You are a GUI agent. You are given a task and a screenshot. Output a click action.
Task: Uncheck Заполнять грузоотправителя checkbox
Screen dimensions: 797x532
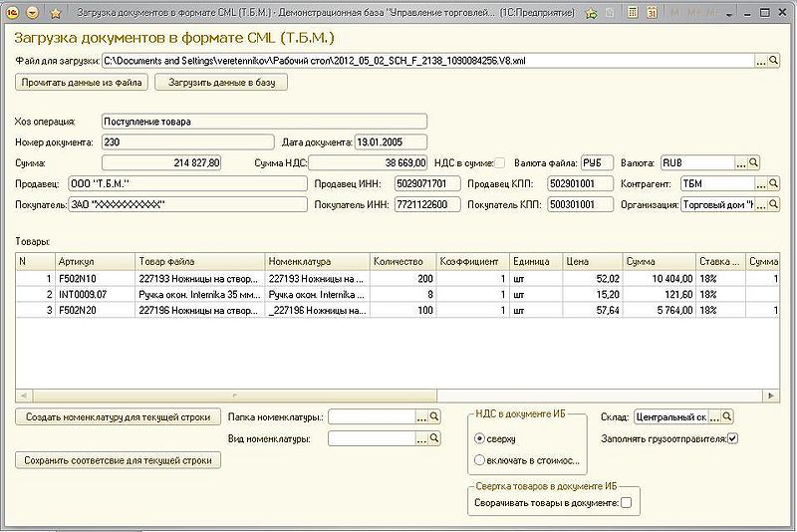click(x=733, y=437)
